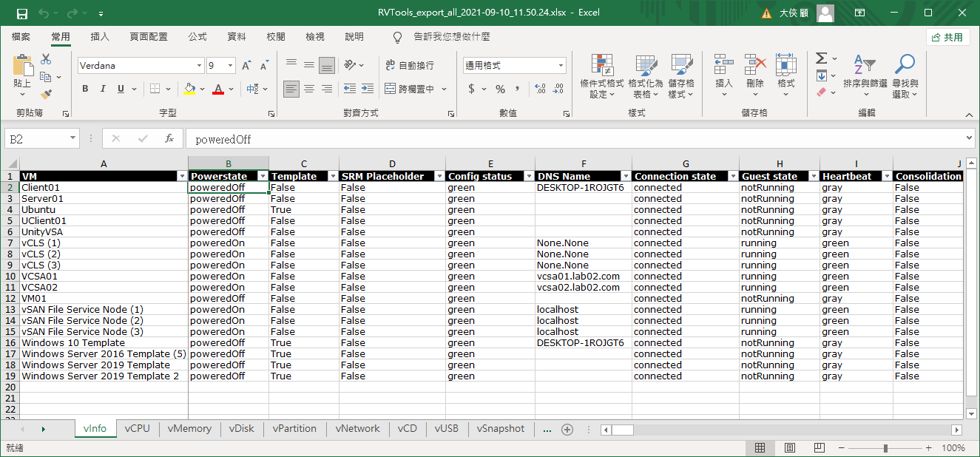This screenshot has width=980, height=457.
Task: Select the Format Painter brush icon
Action: 46,94
